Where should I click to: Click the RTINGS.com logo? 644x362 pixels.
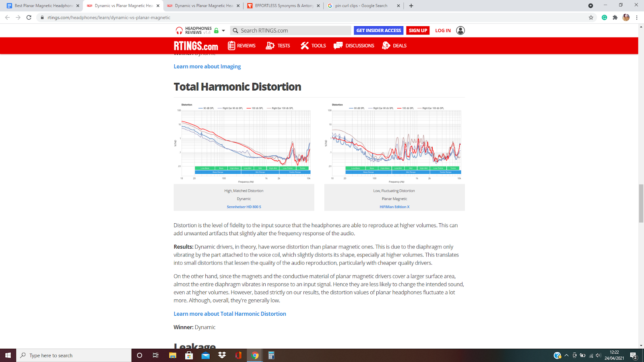(196, 46)
